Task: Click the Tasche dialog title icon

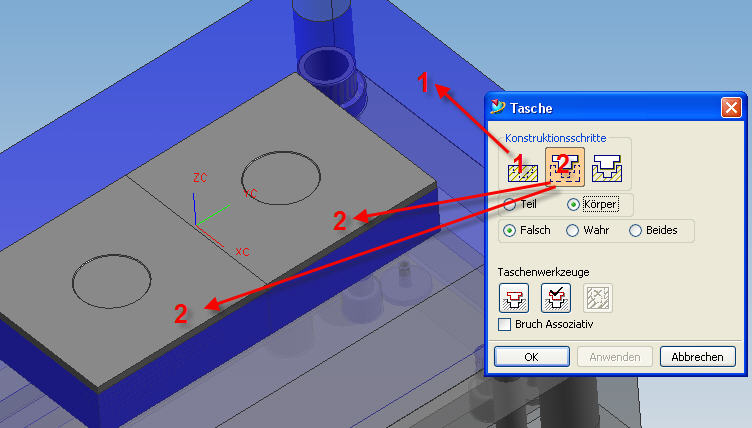Action: pyautogui.click(x=498, y=107)
